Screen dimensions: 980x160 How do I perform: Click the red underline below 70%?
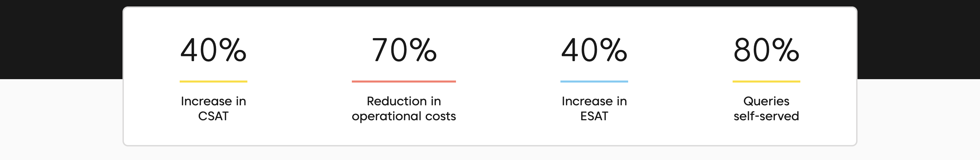[404, 81]
